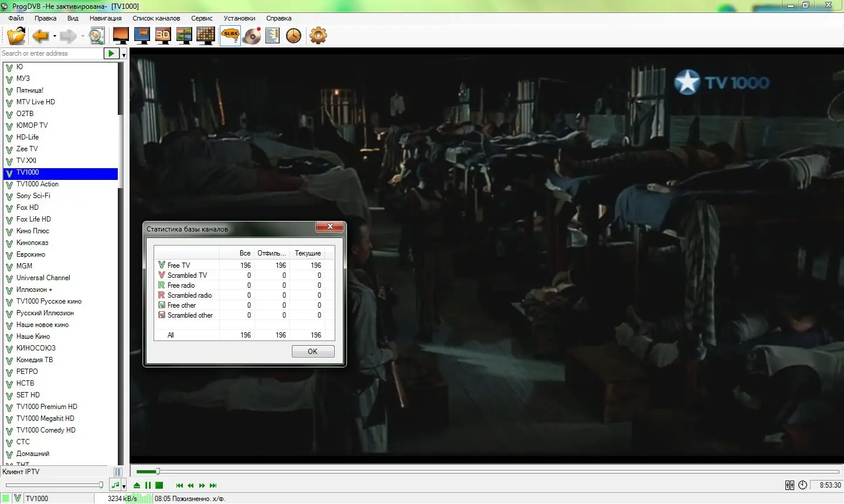Skip to previous with the first transport arrow
Viewport: 844px width, 504px height.
(x=179, y=485)
